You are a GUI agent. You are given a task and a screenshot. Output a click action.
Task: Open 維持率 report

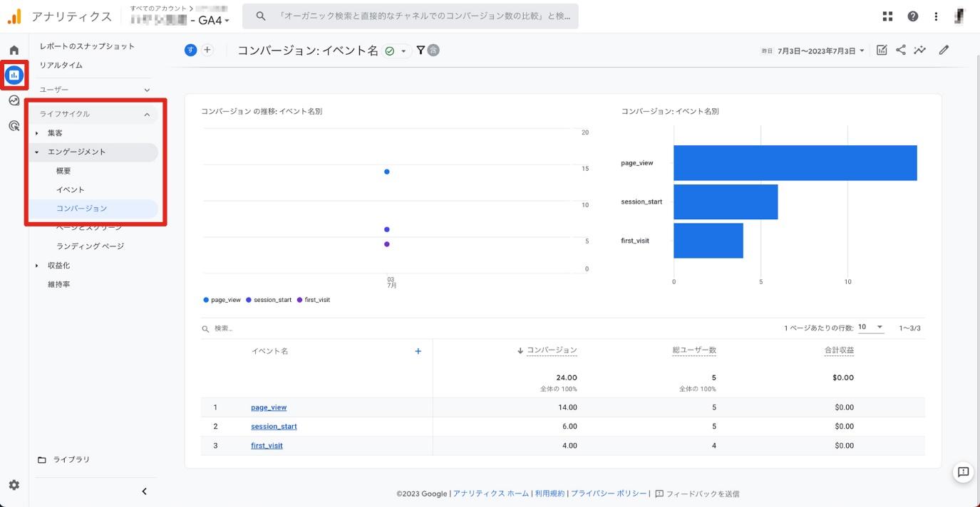coord(58,285)
